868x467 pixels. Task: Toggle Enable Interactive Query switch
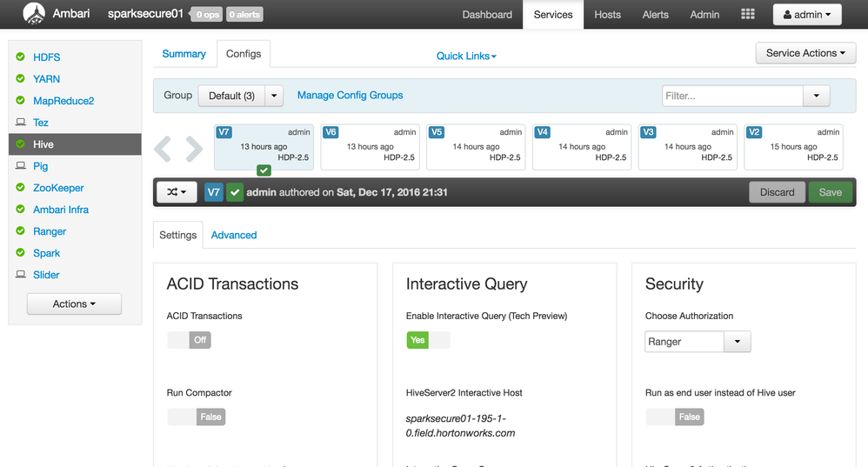(x=428, y=340)
